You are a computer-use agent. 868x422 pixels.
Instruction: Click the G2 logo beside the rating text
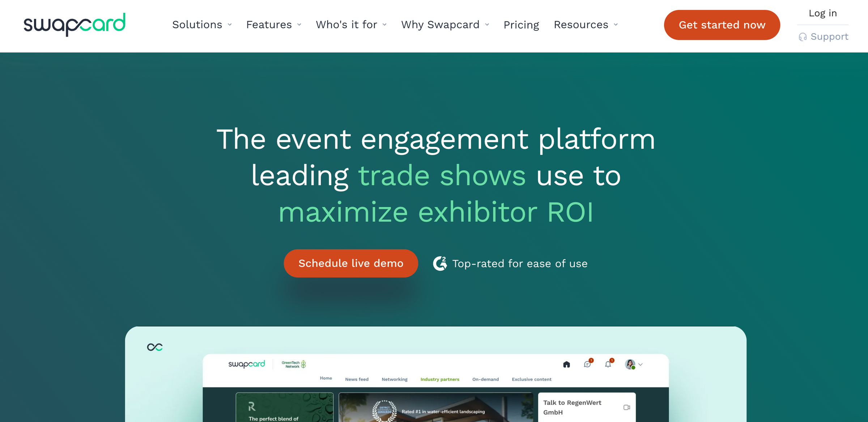click(x=440, y=263)
